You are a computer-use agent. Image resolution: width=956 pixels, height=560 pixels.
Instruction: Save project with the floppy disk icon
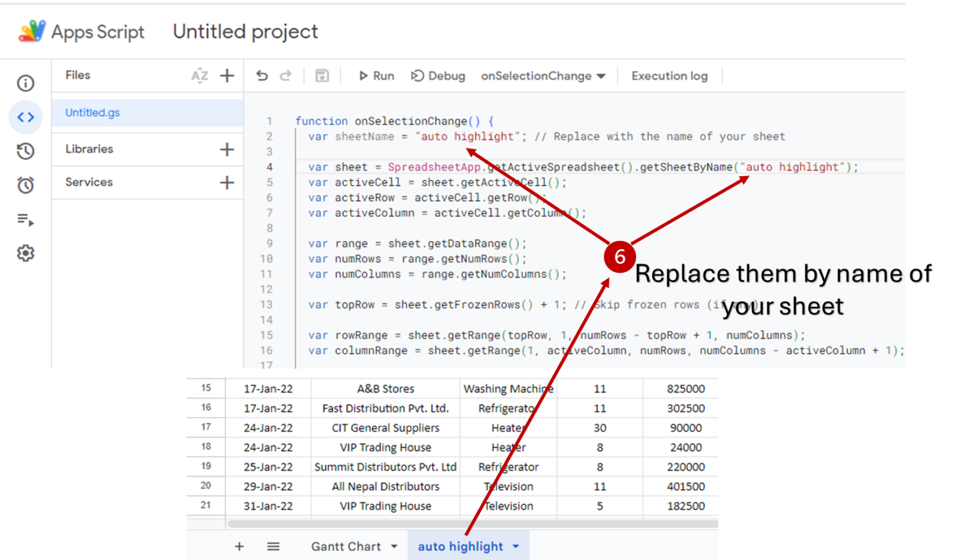pos(322,76)
